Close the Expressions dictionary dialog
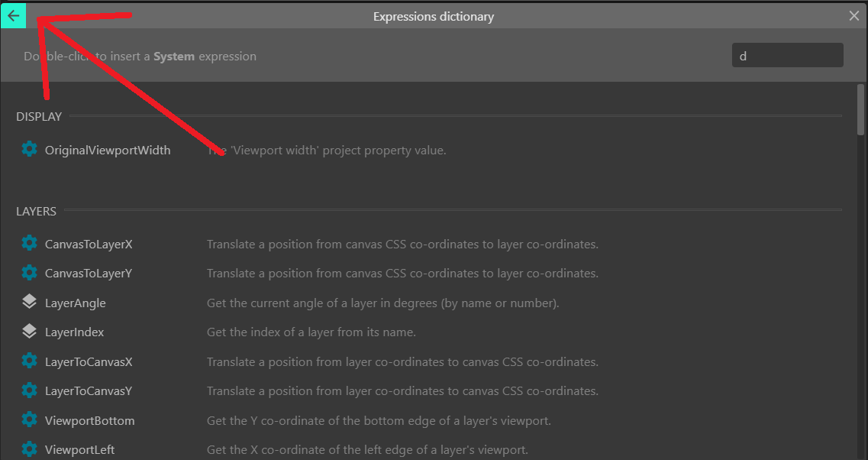 [x=853, y=15]
